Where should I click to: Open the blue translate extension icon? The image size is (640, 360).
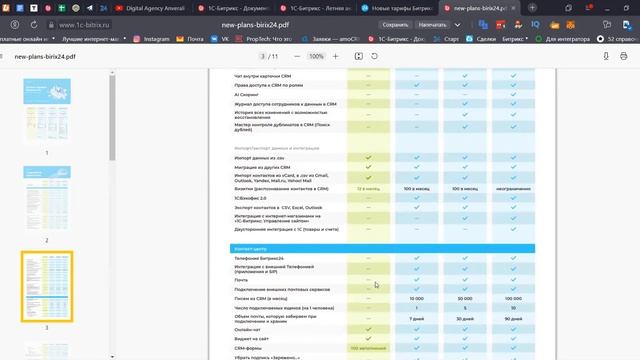click(x=483, y=25)
